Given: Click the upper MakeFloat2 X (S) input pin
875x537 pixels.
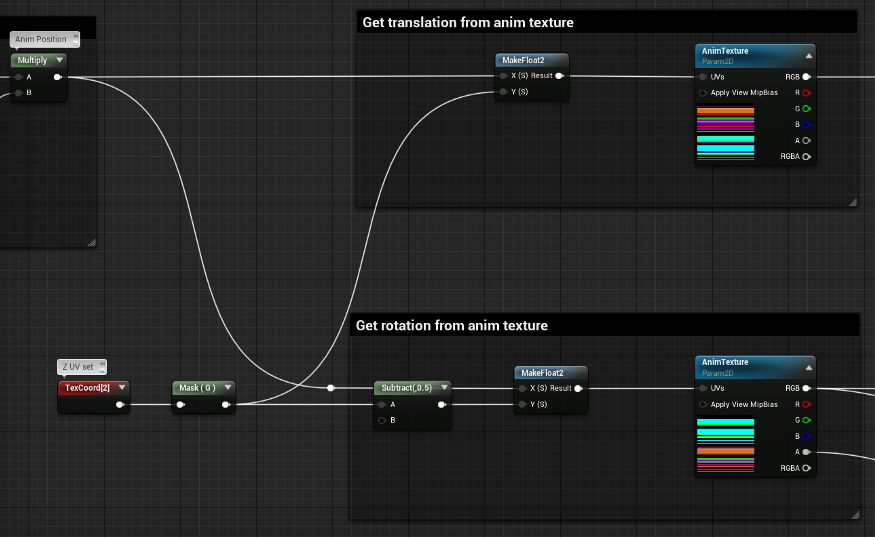Looking at the screenshot, I should (503, 76).
